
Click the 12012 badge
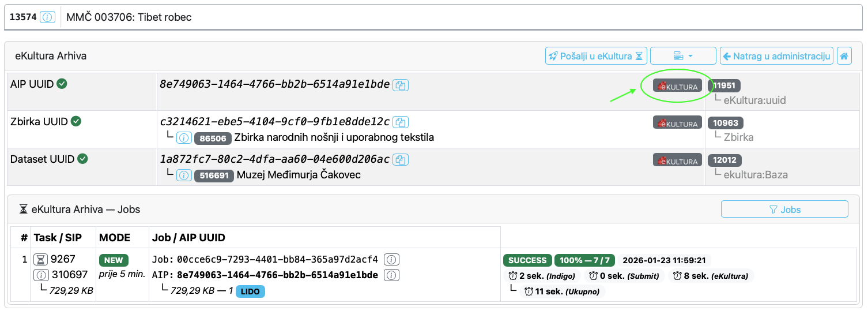click(725, 160)
